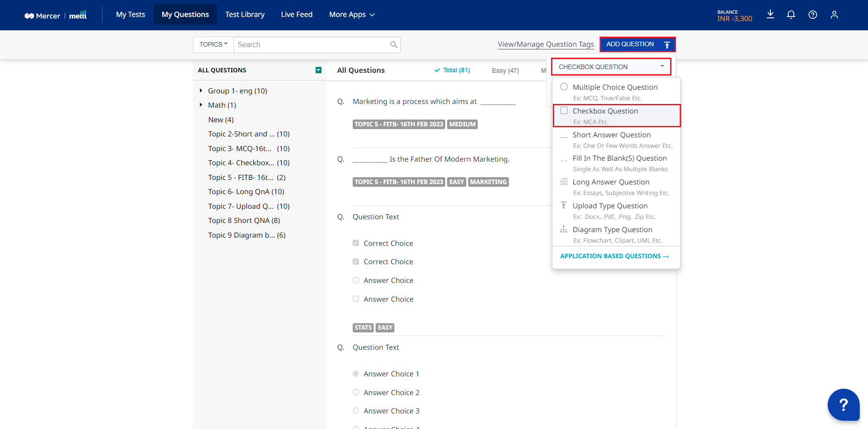This screenshot has height=429, width=868.
Task: Expand the Group 1- eng topic
Action: click(x=201, y=91)
